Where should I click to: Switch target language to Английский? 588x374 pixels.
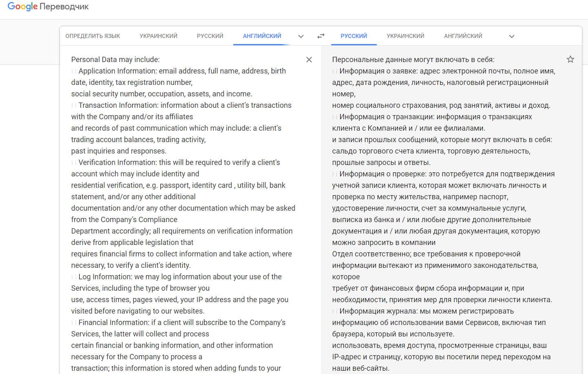pyautogui.click(x=463, y=36)
